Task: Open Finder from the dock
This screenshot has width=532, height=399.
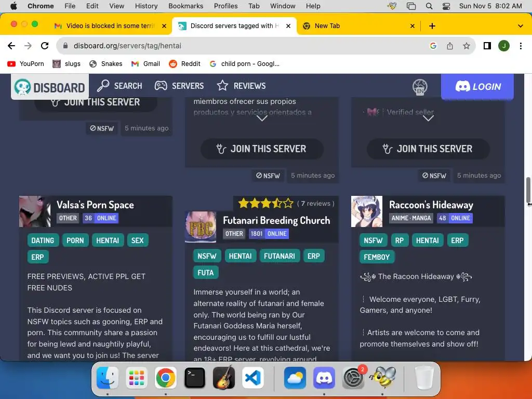Action: (x=108, y=378)
